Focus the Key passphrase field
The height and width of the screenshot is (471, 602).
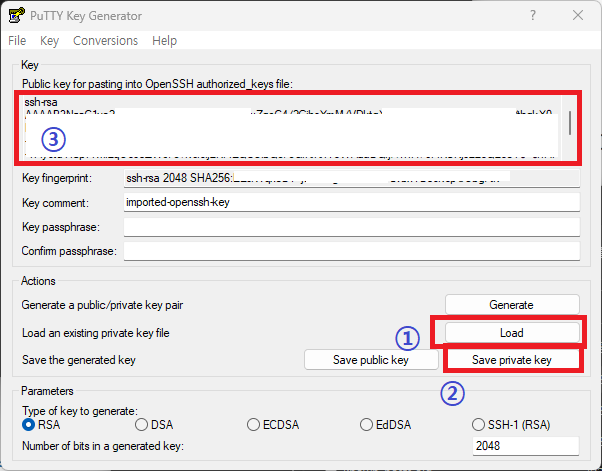352,227
